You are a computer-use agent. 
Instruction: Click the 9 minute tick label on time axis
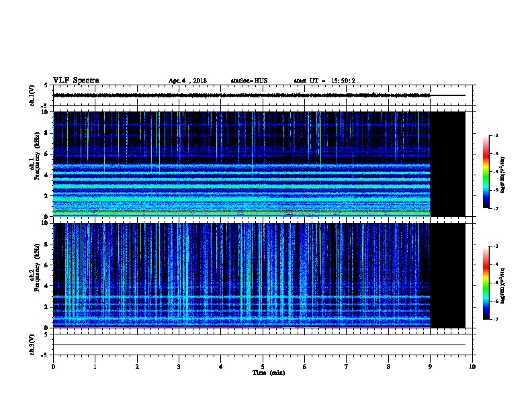pyautogui.click(x=430, y=367)
